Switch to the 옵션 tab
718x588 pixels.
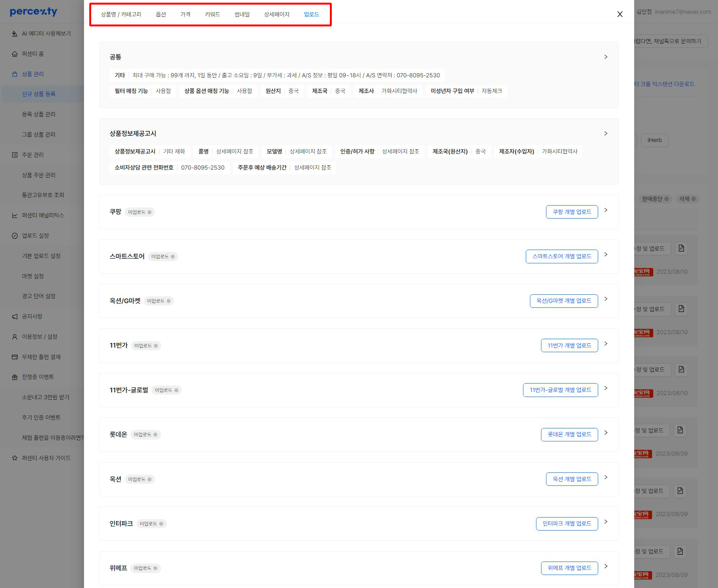point(161,14)
